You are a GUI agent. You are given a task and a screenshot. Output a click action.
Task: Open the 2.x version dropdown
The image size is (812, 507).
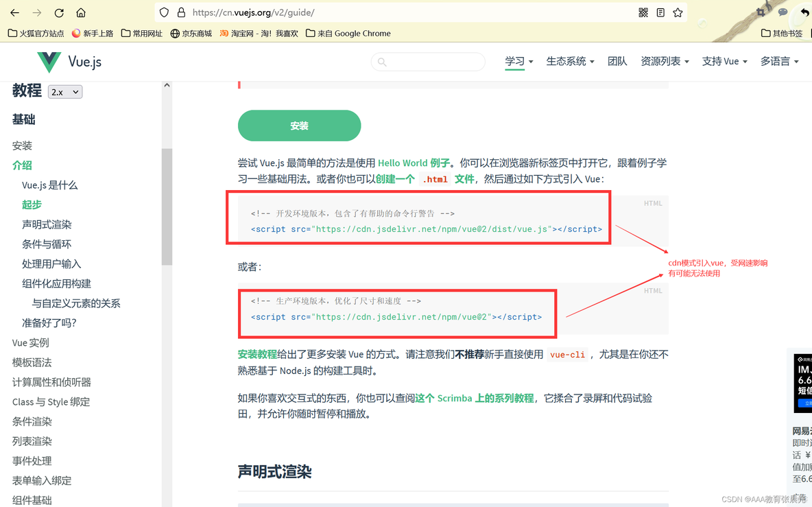tap(65, 92)
